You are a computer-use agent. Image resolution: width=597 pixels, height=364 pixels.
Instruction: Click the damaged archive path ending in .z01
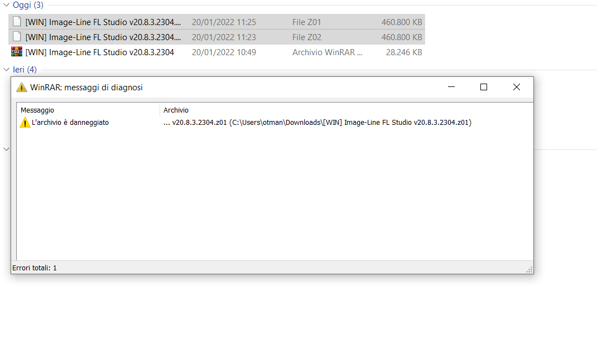point(317,123)
